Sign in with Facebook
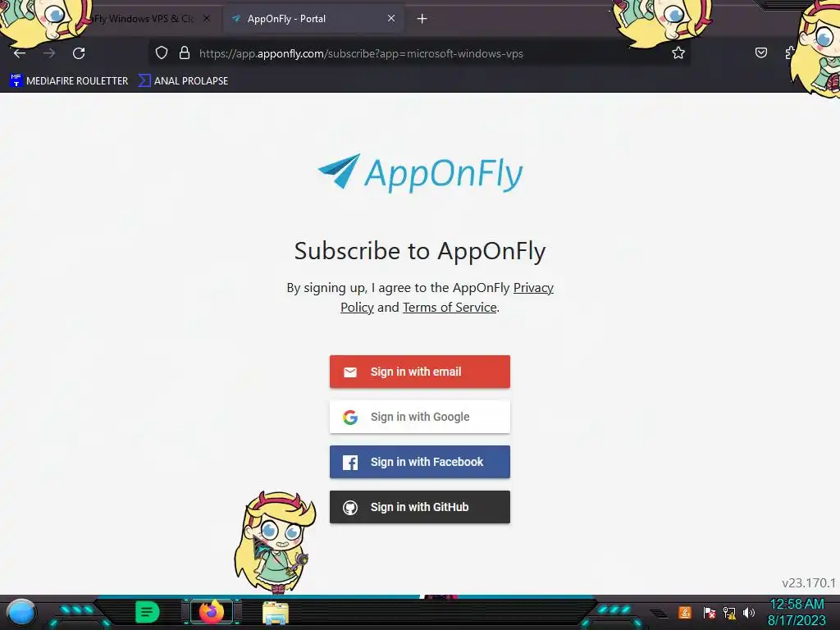This screenshot has width=840, height=630. (420, 462)
